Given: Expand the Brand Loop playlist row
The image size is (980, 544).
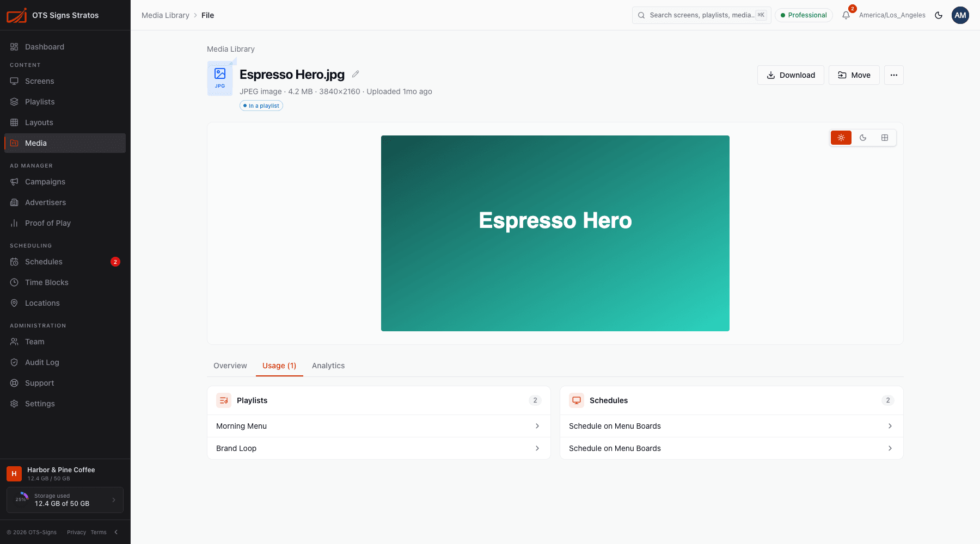Looking at the screenshot, I should click(379, 448).
